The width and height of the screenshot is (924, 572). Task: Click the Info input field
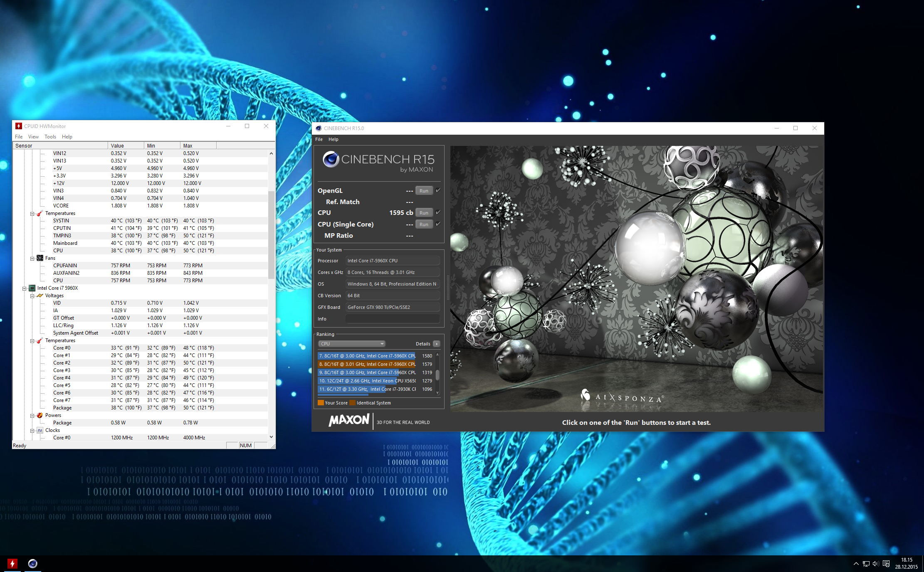[x=393, y=319]
